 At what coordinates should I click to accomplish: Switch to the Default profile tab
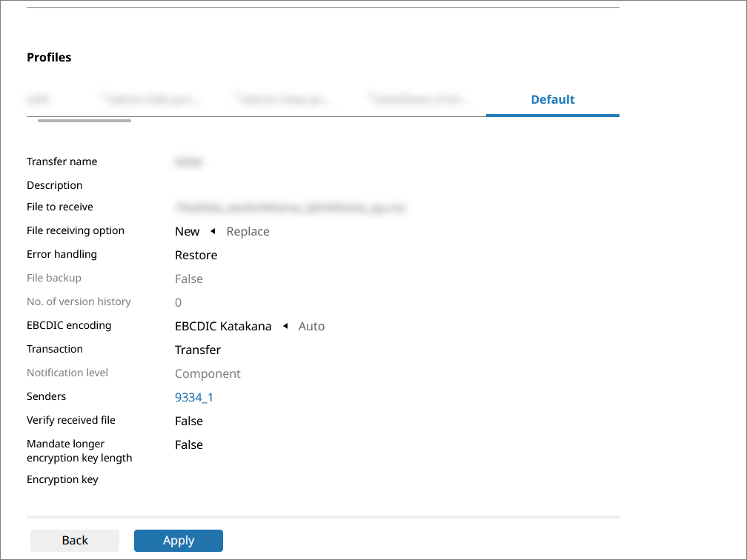click(552, 100)
